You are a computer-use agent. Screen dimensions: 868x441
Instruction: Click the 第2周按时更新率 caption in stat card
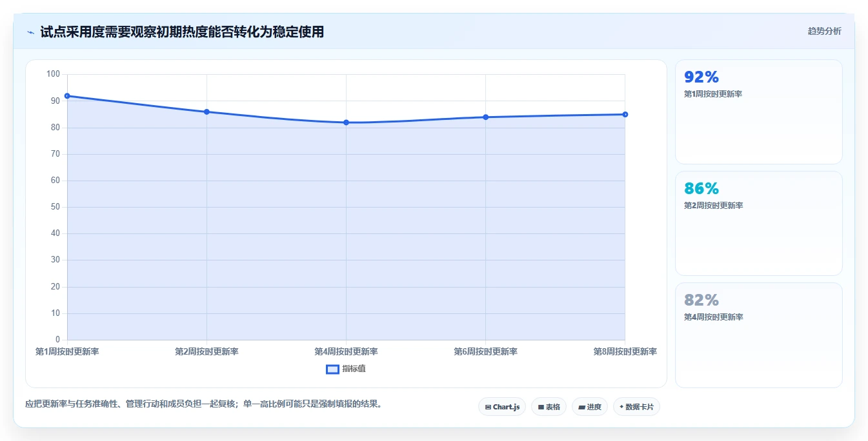(713, 206)
